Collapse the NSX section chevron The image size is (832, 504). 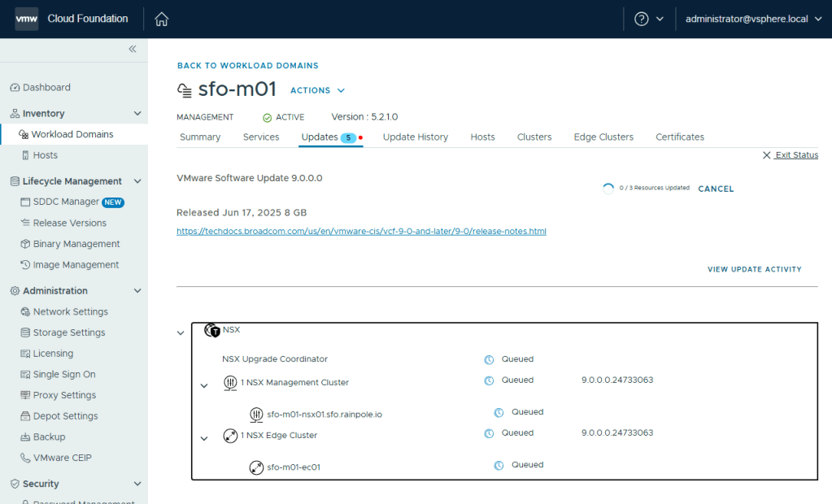click(x=181, y=332)
